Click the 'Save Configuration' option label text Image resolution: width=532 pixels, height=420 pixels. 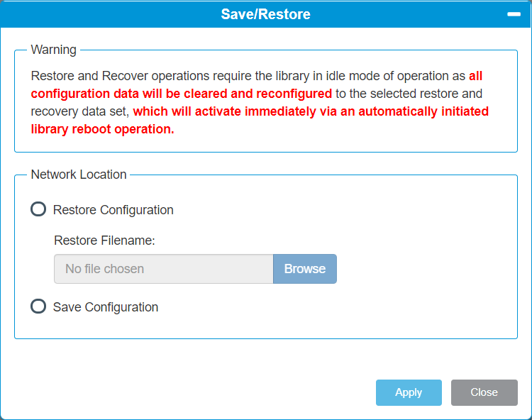point(106,307)
